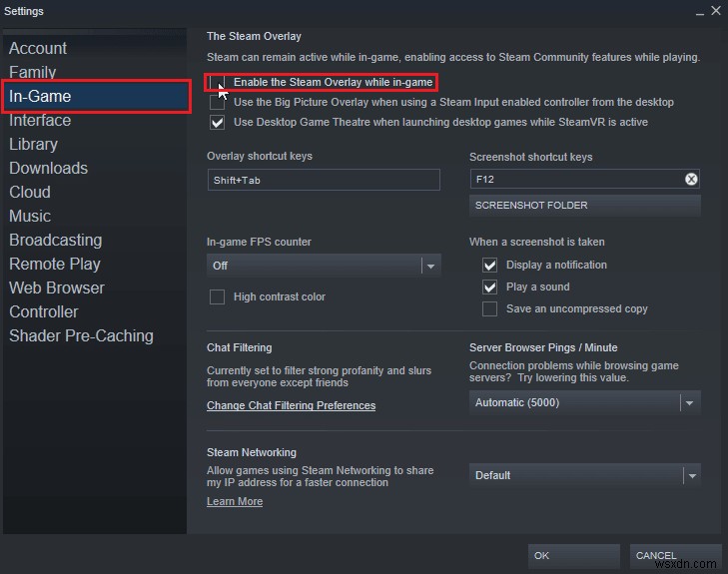This screenshot has width=728, height=574.
Task: Open the Remote Play settings section
Action: click(55, 264)
